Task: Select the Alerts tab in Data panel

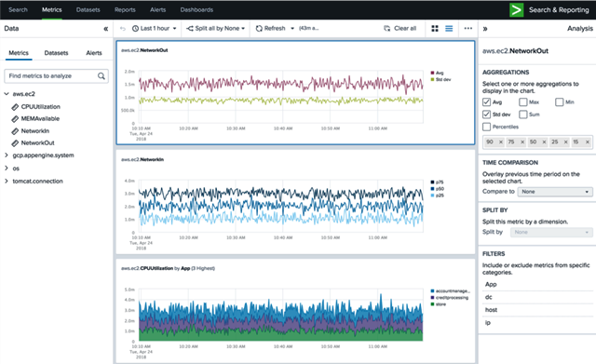Action: pos(94,53)
